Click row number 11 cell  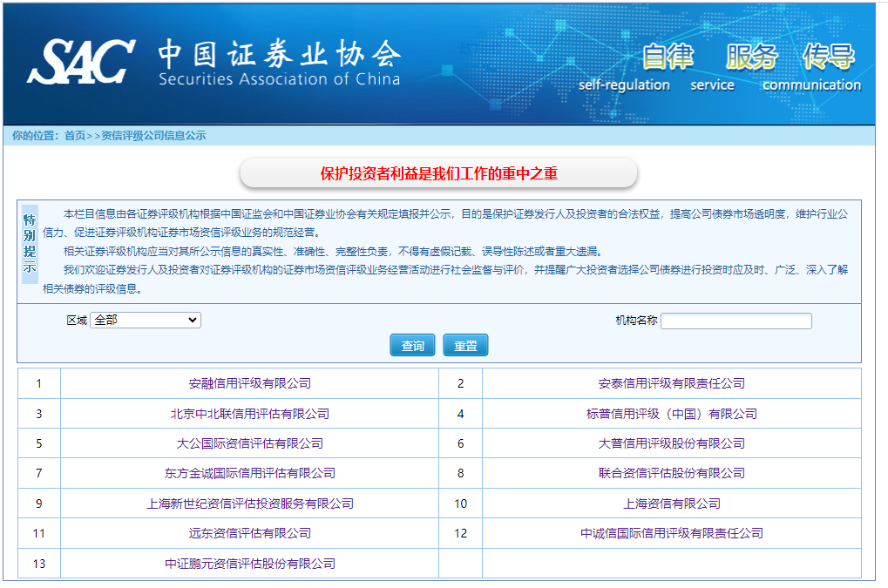[x=38, y=533]
